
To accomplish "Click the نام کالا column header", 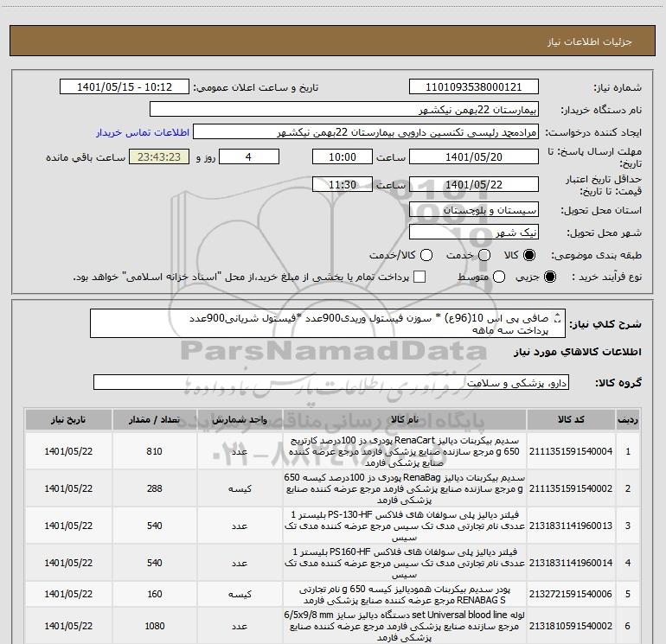I will 405,419.
